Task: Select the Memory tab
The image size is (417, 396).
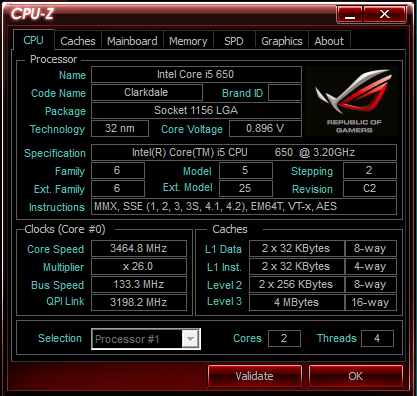Action: click(x=188, y=41)
